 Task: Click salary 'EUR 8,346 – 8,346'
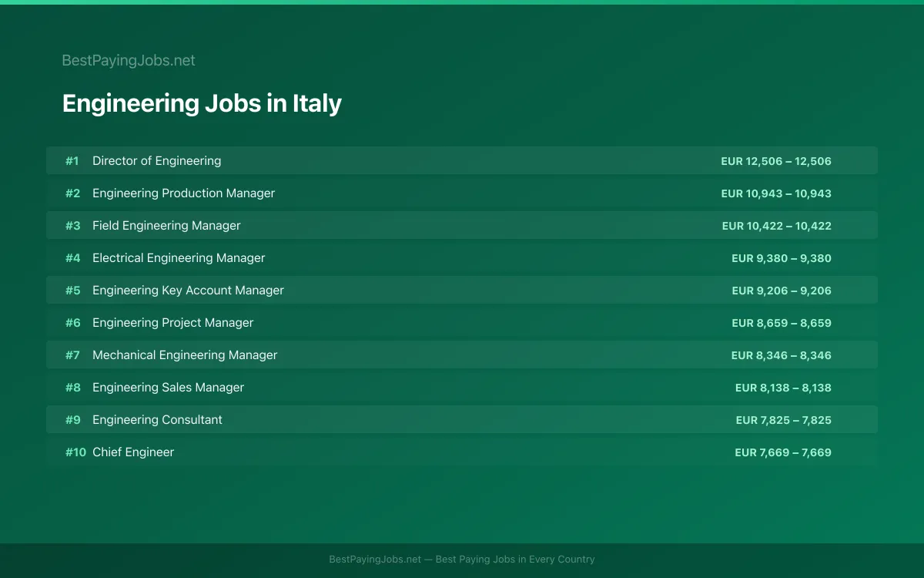click(x=782, y=355)
